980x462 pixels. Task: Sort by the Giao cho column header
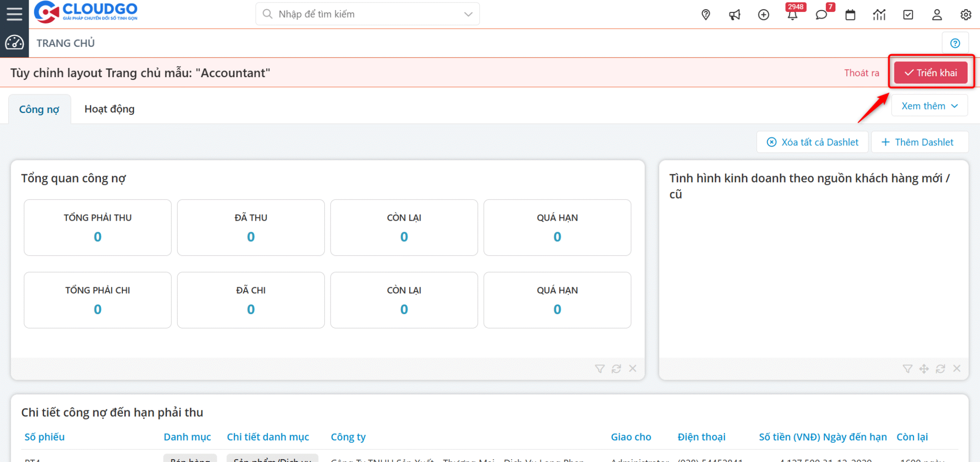pos(631,437)
